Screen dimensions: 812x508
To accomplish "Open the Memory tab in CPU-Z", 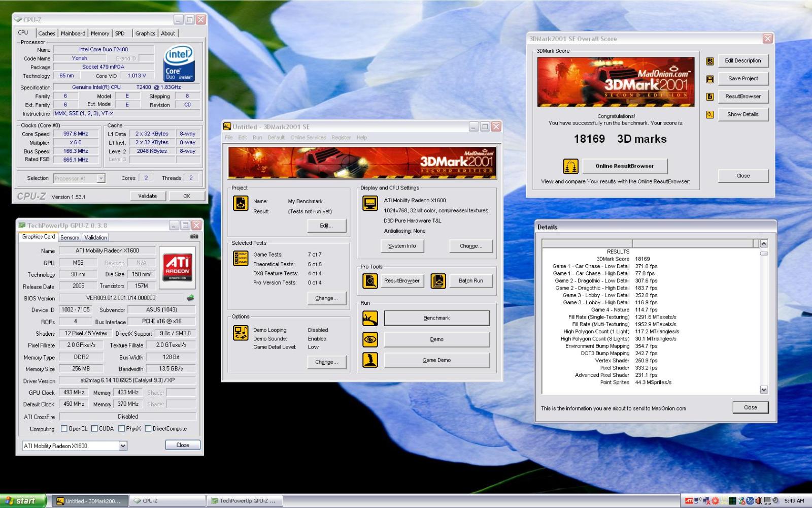I will (100, 34).
